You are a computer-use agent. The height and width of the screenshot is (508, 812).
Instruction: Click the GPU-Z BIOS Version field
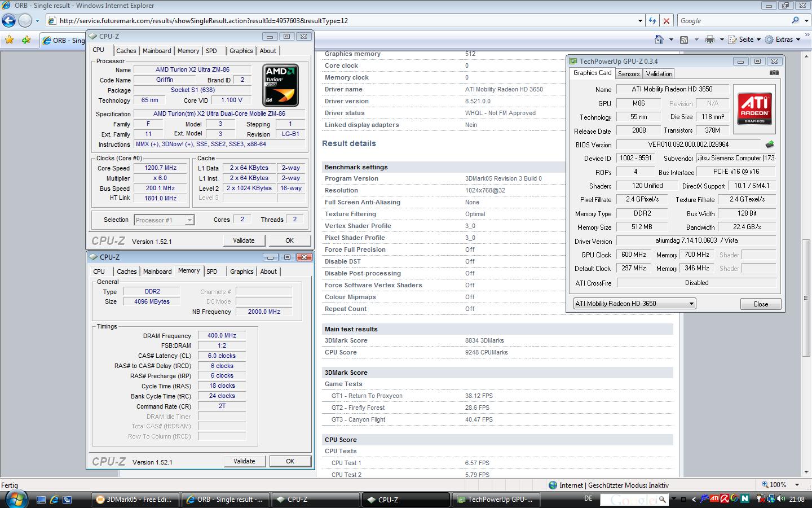689,144
